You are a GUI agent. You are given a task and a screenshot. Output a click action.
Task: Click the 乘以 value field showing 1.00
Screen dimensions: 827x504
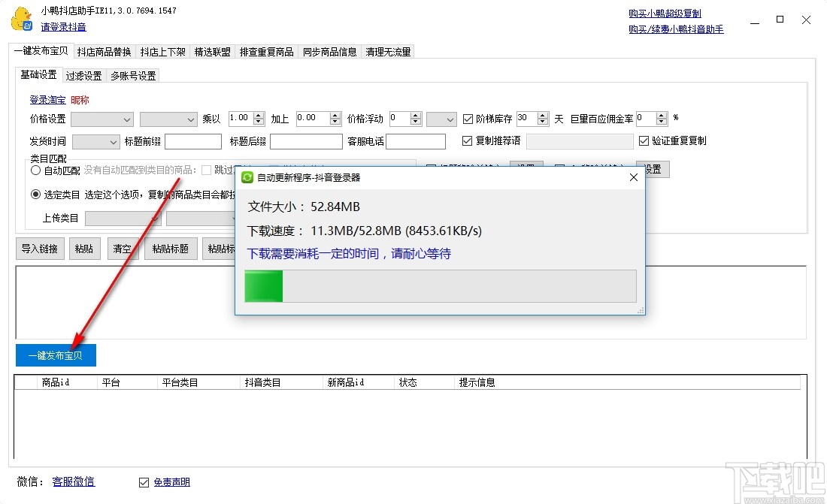241,119
